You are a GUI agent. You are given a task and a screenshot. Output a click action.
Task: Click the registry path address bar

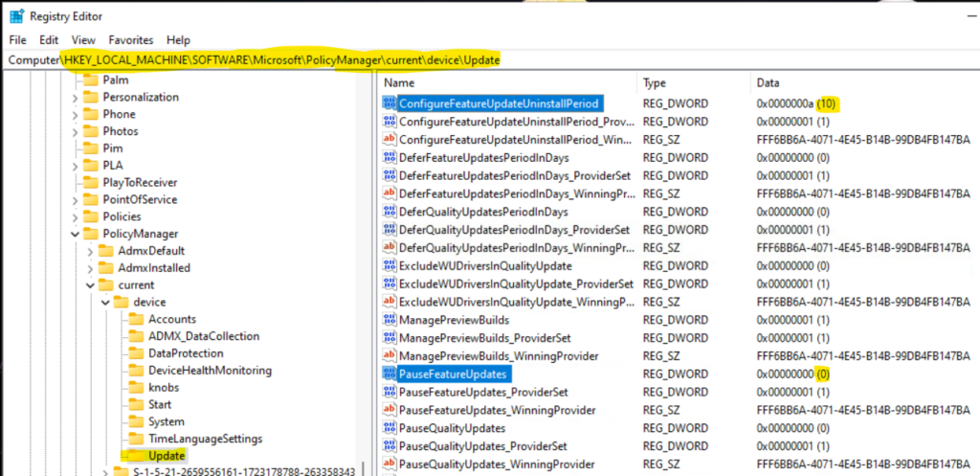(490, 60)
